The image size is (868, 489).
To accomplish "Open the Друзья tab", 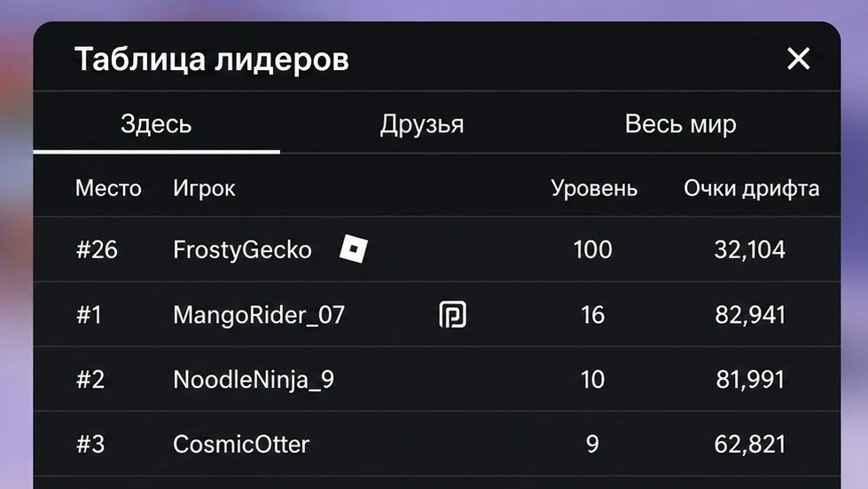I will pos(422,123).
